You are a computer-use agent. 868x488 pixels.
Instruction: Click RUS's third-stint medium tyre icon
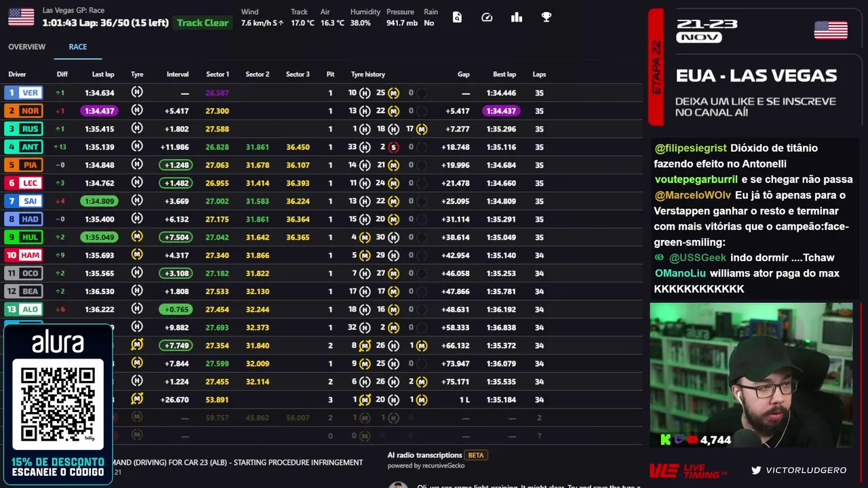pyautogui.click(x=422, y=129)
